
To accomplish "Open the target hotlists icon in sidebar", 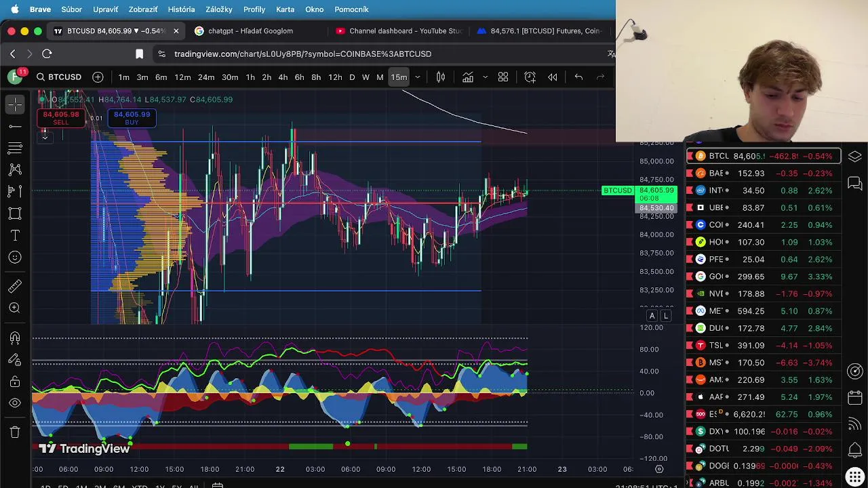I will (855, 371).
